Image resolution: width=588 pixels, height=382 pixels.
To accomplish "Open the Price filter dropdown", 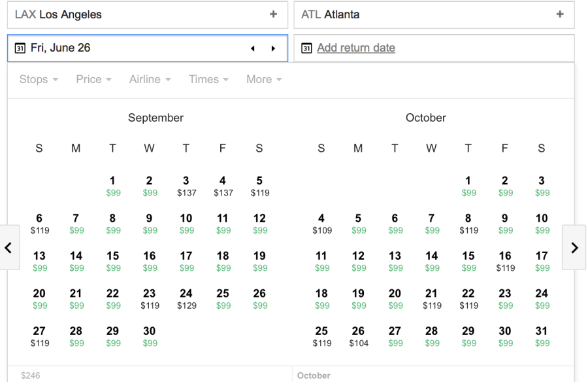I will [x=93, y=79].
